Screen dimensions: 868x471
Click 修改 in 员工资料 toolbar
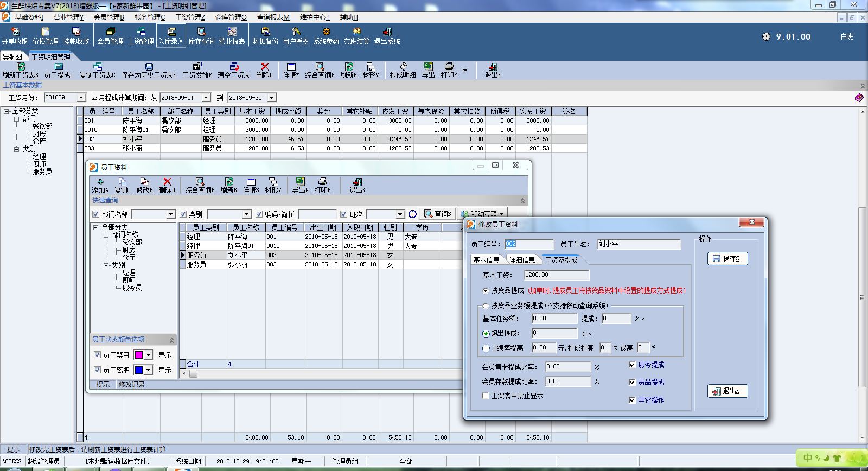point(145,186)
